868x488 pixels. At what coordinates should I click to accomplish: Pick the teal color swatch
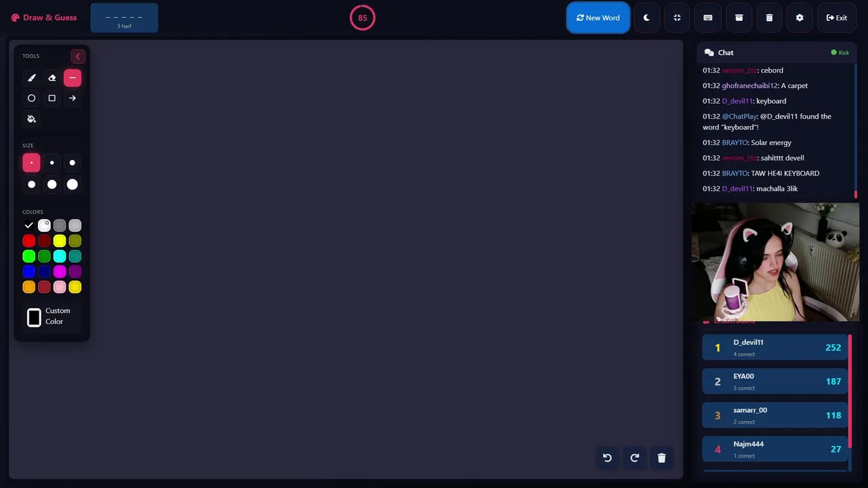tap(75, 256)
